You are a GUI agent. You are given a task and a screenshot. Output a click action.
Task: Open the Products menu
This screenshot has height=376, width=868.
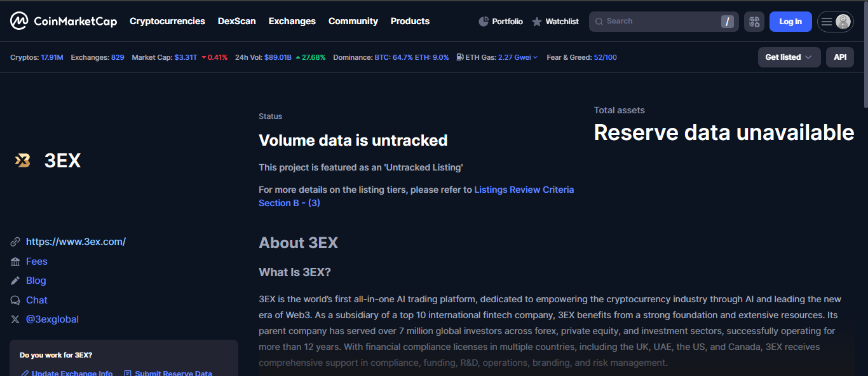[410, 21]
